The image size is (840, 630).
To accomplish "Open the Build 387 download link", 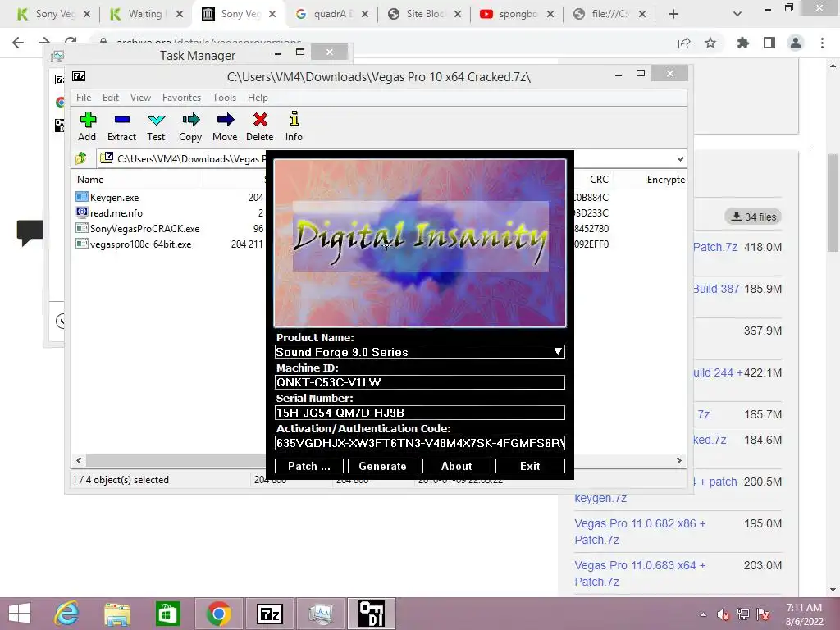I will 716,289.
